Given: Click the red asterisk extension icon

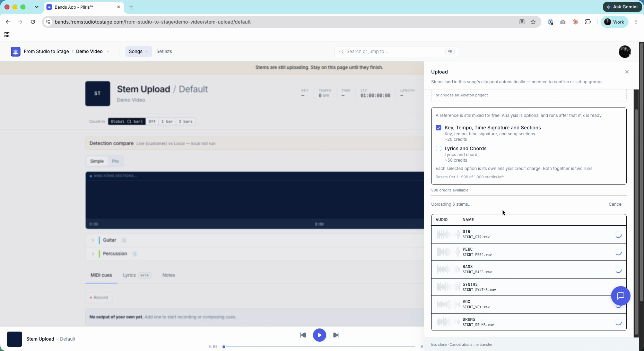Looking at the screenshot, I should tap(575, 22).
